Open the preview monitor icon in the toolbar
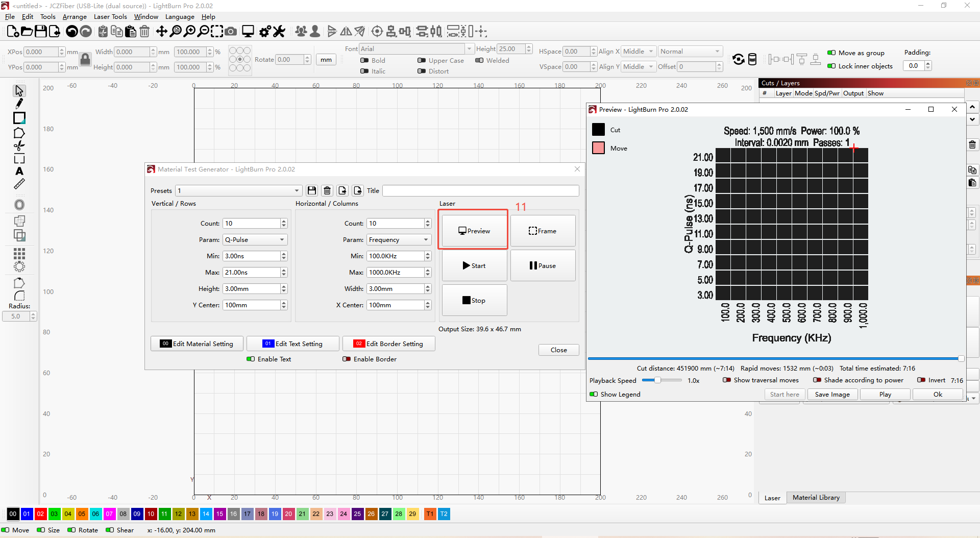The image size is (980, 538). pyautogui.click(x=248, y=32)
